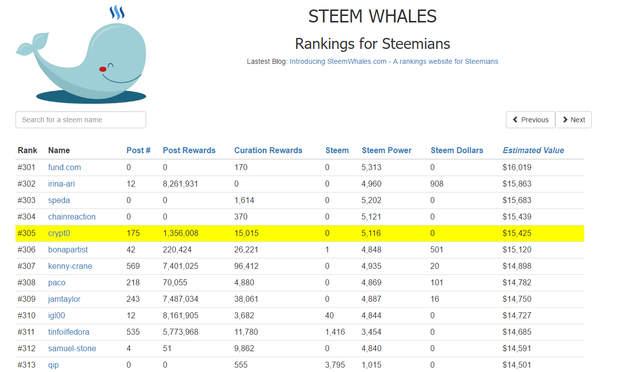640x372 pixels.
Task: Click post rewards value 8,261,931
Action: [180, 184]
